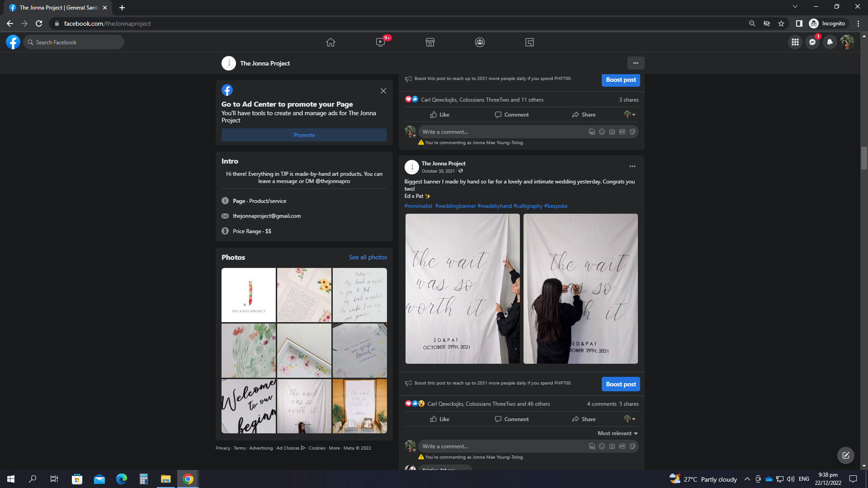868x488 pixels.
Task: Switch commenting identity on upper post
Action: (x=630, y=115)
